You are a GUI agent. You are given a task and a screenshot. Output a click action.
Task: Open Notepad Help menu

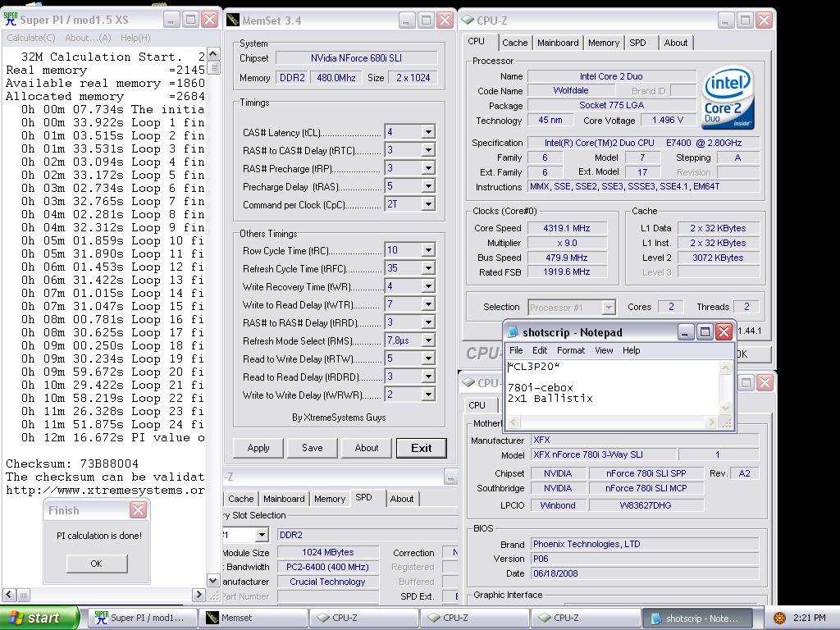coord(631,350)
